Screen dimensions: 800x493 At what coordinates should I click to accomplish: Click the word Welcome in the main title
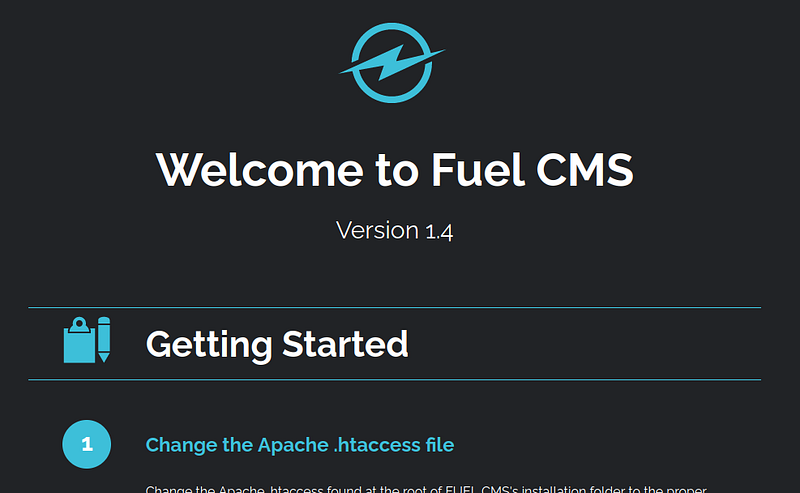click(260, 170)
